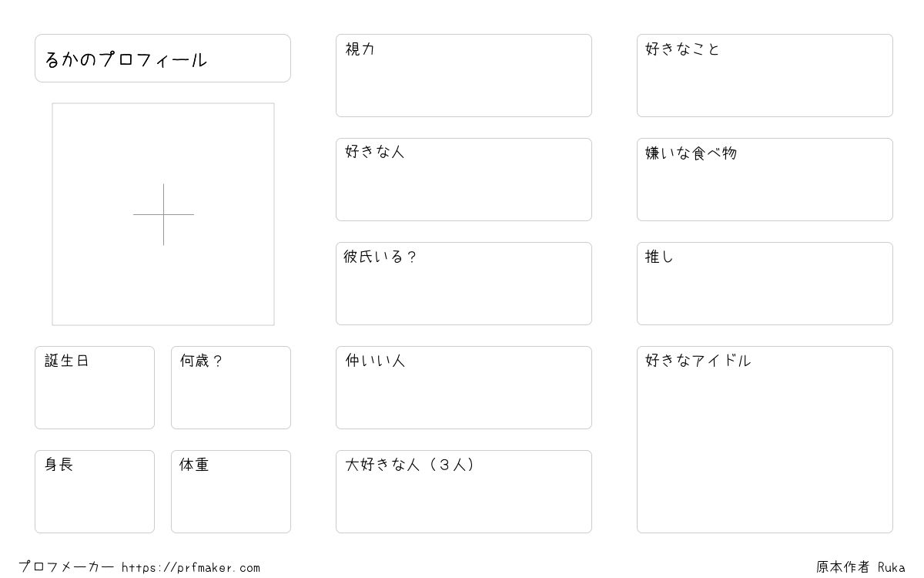The height and width of the screenshot is (578, 924).
Task: Click the 身長 height box
Action: point(95,492)
